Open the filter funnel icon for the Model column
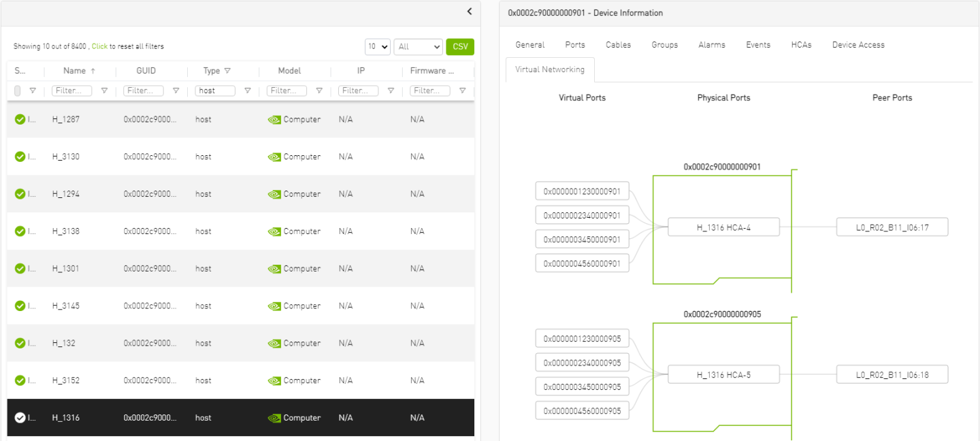 coord(319,90)
